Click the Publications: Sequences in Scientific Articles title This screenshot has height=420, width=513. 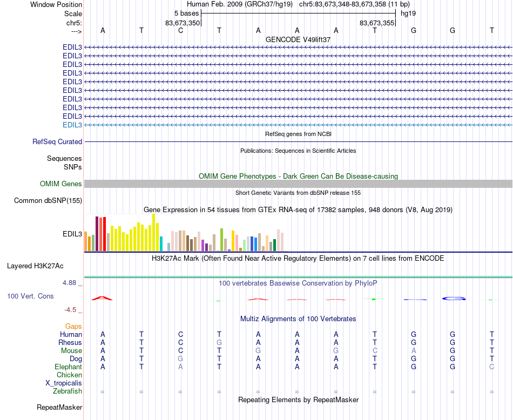[298, 151]
